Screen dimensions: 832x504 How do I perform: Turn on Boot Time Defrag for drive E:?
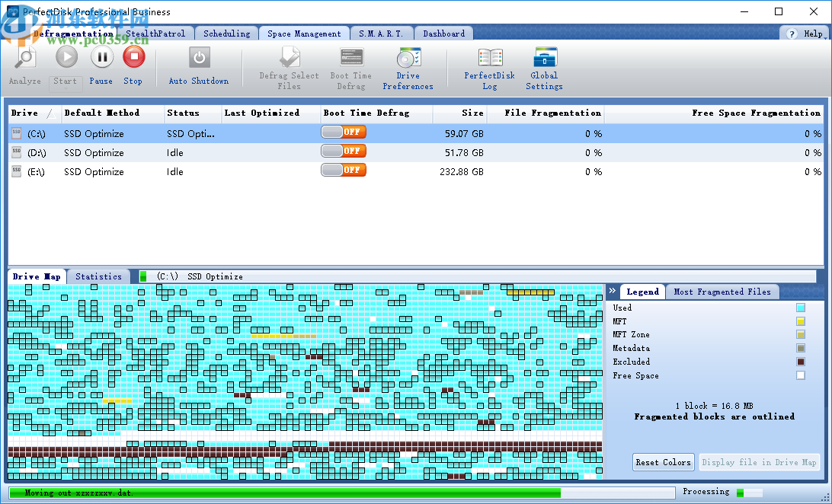(x=343, y=170)
